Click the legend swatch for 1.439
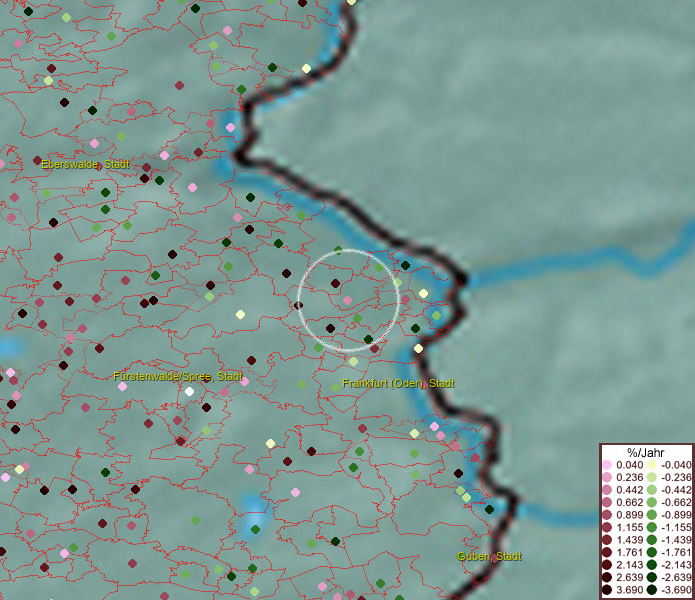 point(607,540)
